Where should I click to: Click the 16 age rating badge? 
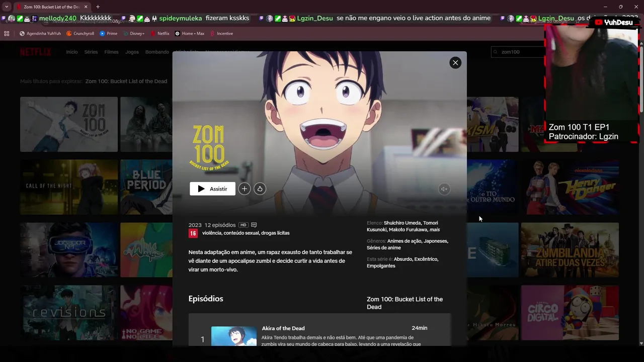(193, 233)
